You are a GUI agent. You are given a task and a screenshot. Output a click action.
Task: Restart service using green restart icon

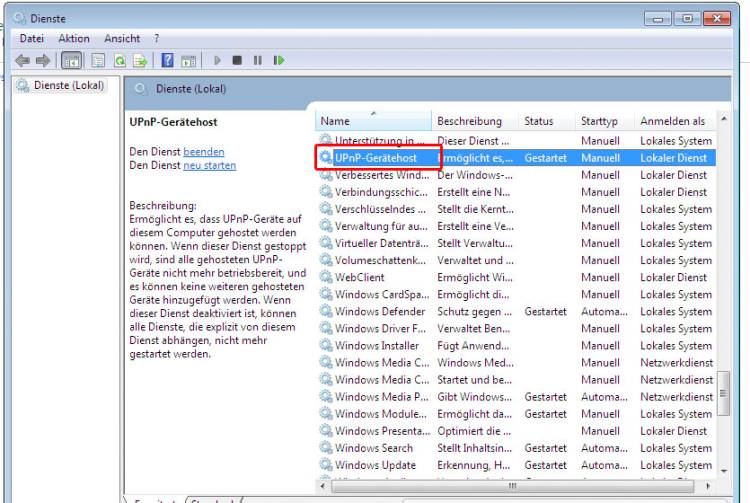(279, 60)
